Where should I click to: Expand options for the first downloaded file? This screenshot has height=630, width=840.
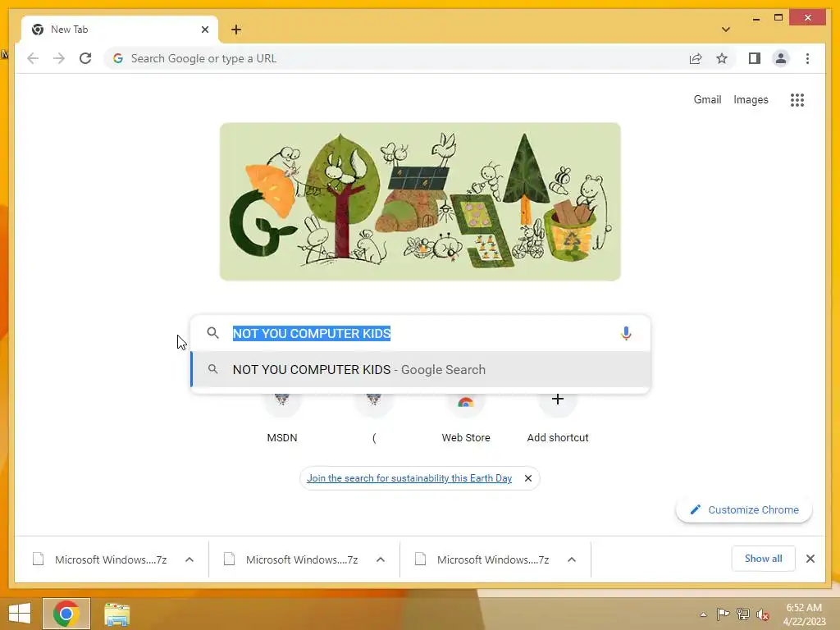click(x=189, y=559)
